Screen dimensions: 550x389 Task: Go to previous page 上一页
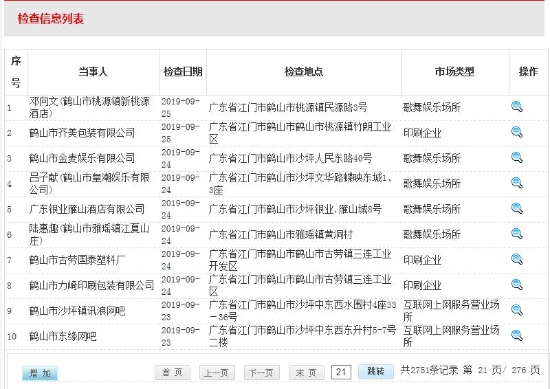click(217, 372)
